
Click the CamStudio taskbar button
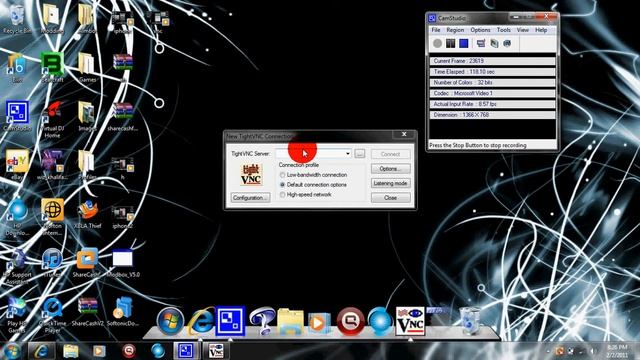pos(186,351)
